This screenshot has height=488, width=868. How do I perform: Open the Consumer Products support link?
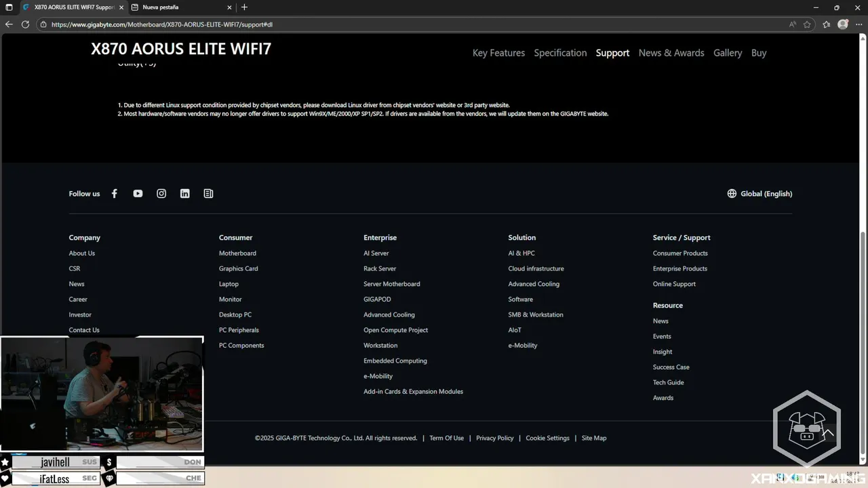[x=680, y=253]
